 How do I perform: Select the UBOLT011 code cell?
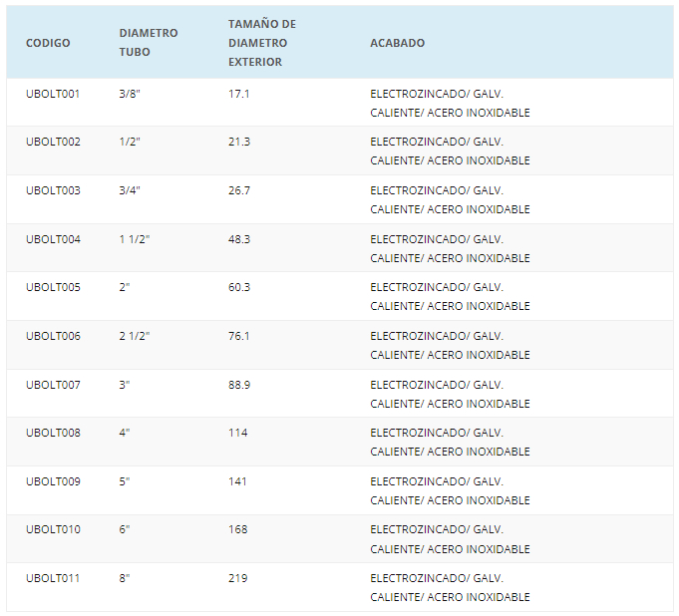(53, 578)
